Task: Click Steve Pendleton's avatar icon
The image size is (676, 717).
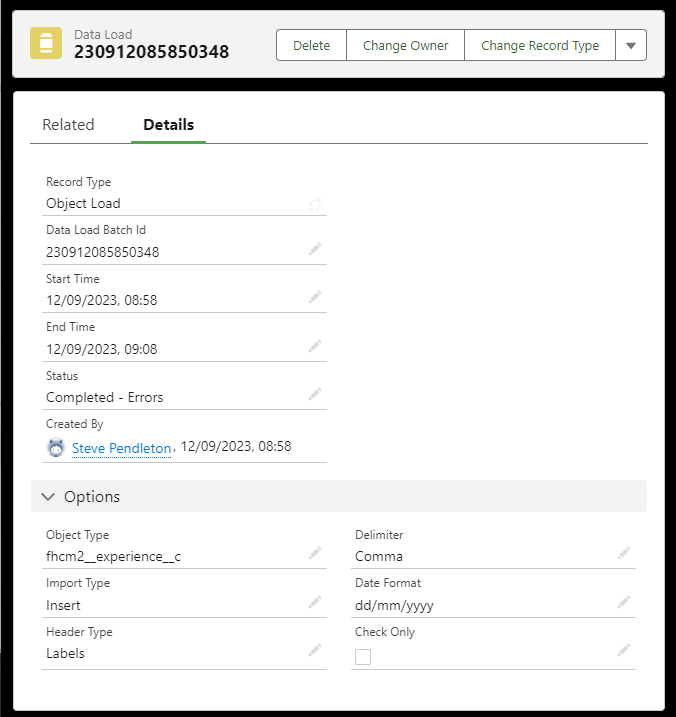Action: tap(56, 448)
